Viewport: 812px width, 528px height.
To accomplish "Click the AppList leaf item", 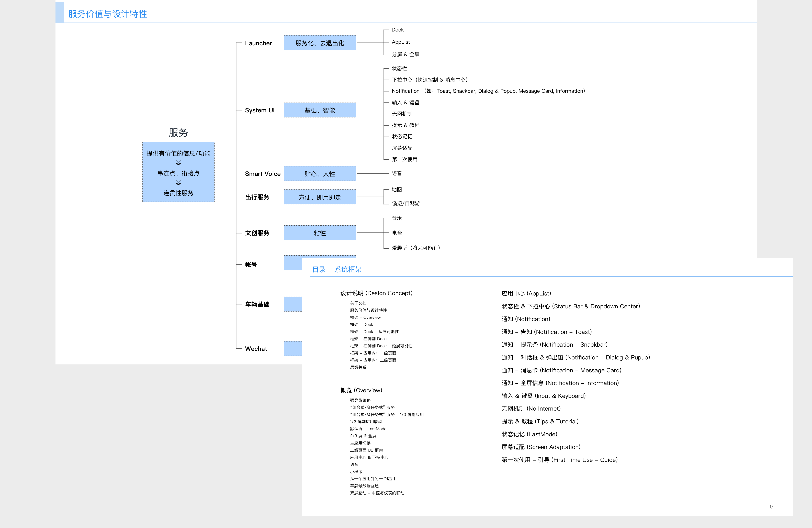I will (401, 42).
